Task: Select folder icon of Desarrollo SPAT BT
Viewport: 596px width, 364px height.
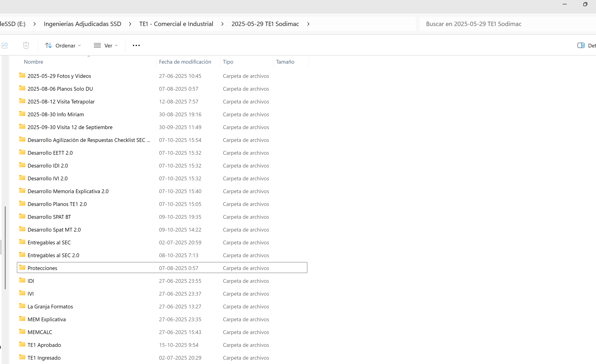Action: click(22, 216)
